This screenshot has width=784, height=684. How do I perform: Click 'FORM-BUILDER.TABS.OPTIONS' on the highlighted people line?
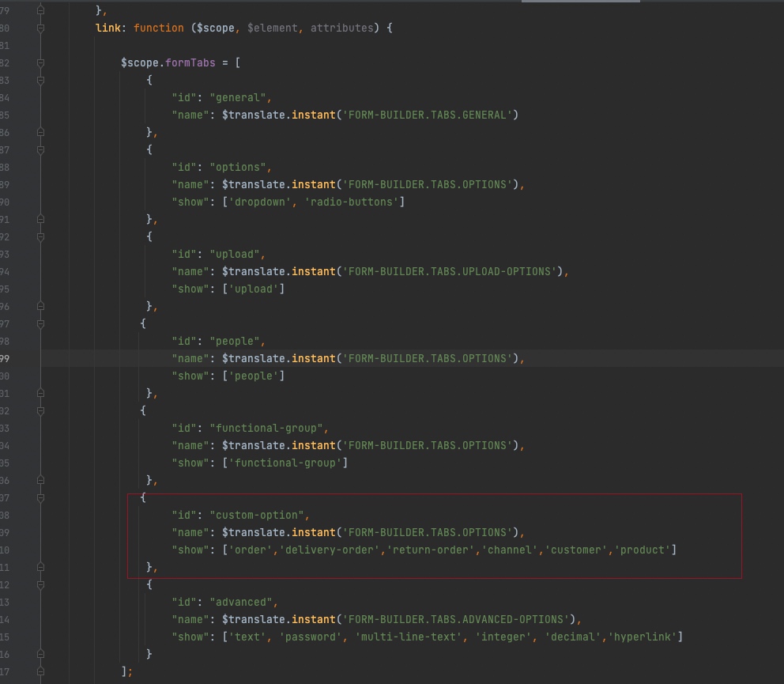[x=428, y=359]
